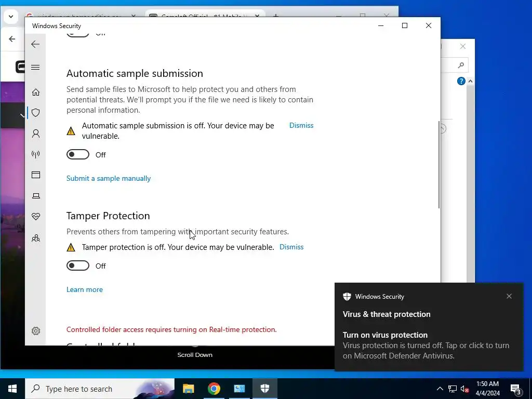Show hidden system tray icons
This screenshot has width=532, height=399.
tap(440, 389)
